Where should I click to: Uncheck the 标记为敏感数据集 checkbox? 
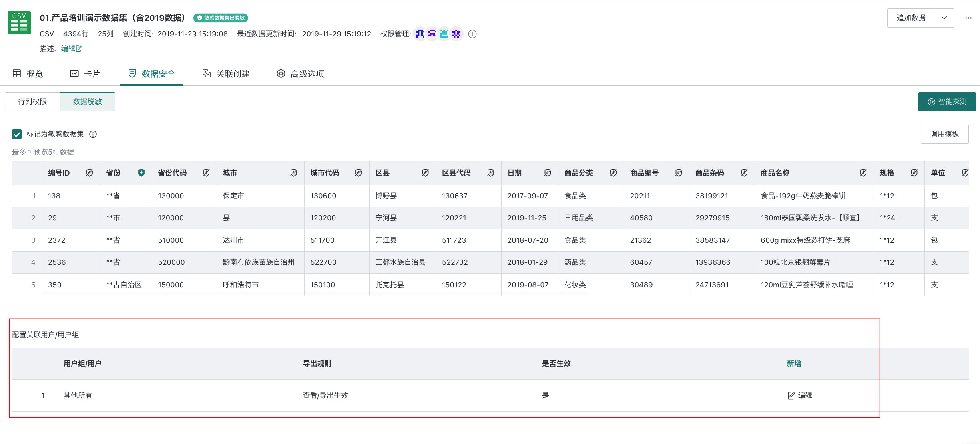[x=16, y=134]
